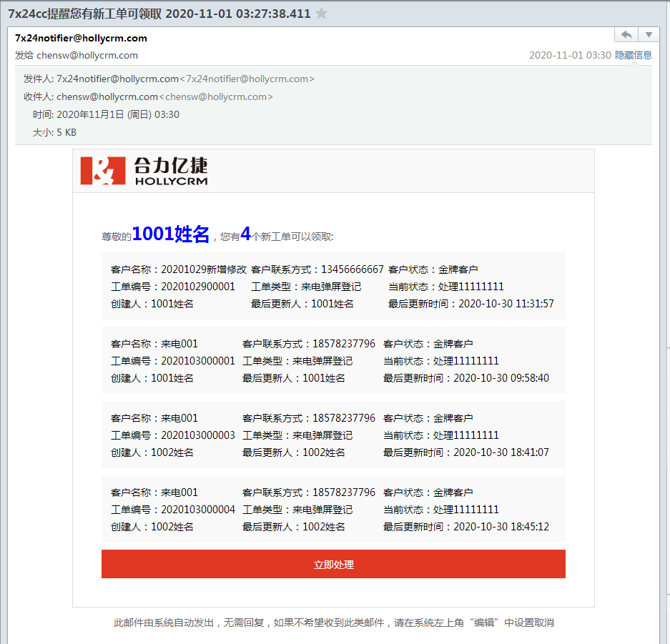
Task: Click sender 7x24notifier@hollycrm.com at the top
Action: (x=81, y=38)
